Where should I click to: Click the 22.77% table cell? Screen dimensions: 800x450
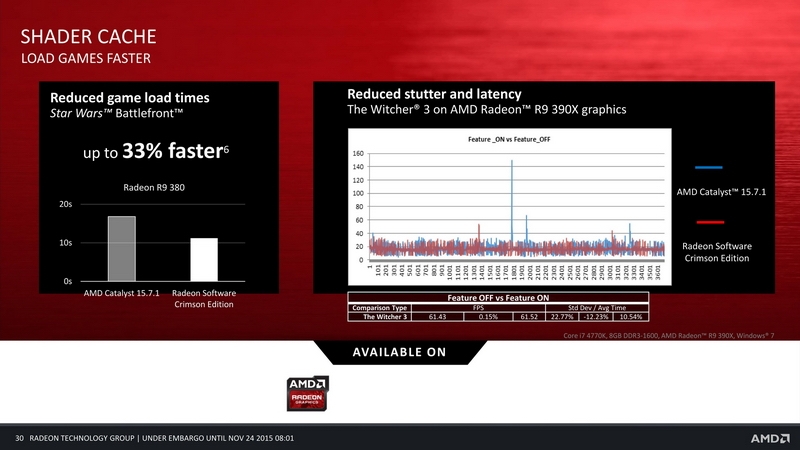pos(562,317)
